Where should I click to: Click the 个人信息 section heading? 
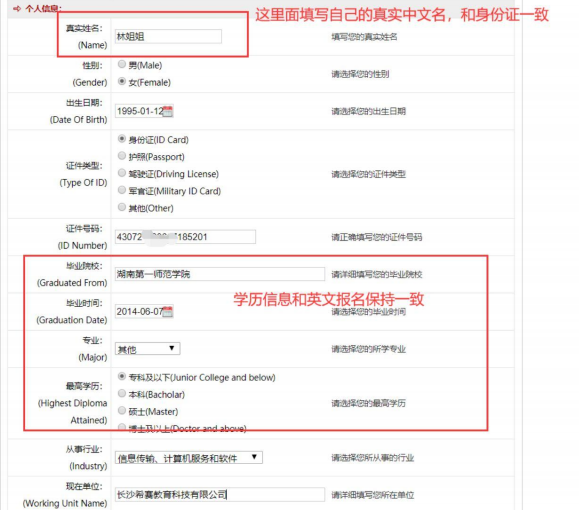click(44, 8)
